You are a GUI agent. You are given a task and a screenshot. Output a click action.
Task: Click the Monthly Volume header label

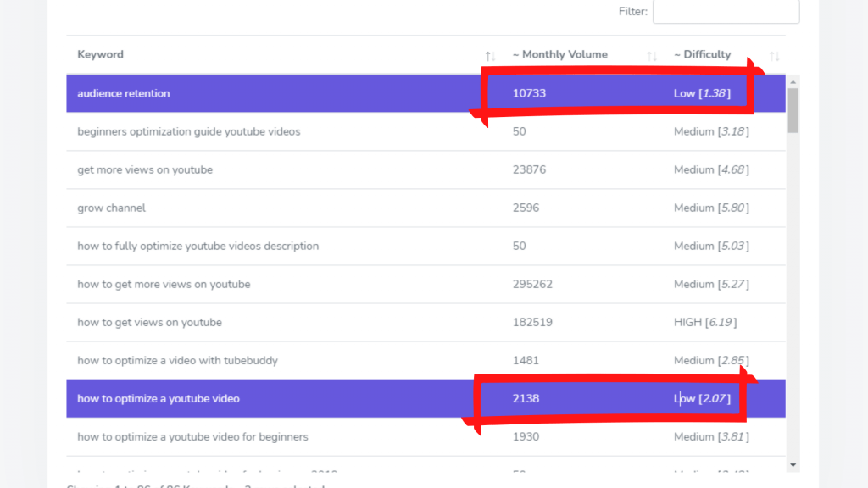559,55
